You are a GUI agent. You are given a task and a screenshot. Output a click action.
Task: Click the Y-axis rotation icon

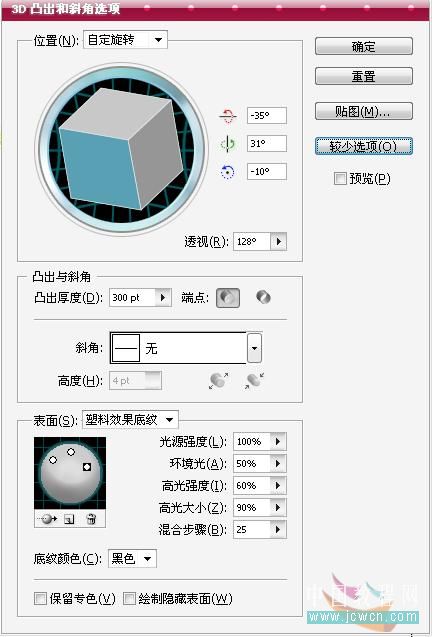click(x=228, y=144)
